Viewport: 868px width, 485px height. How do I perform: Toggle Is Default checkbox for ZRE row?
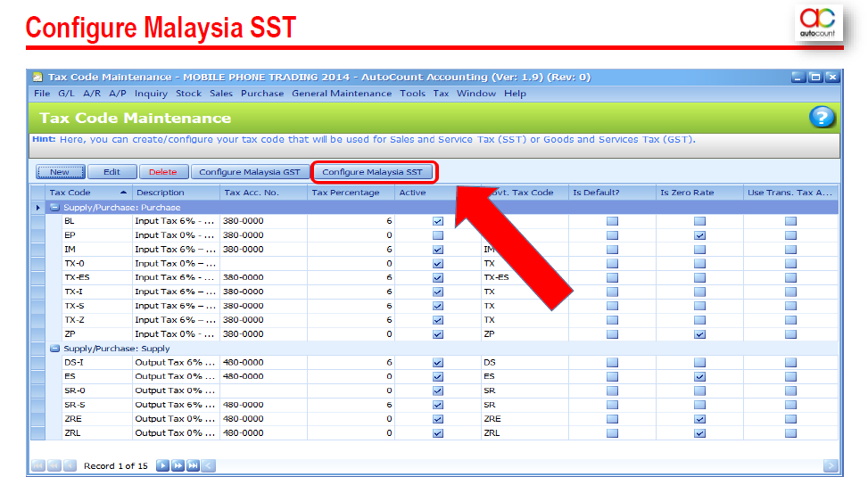612,419
